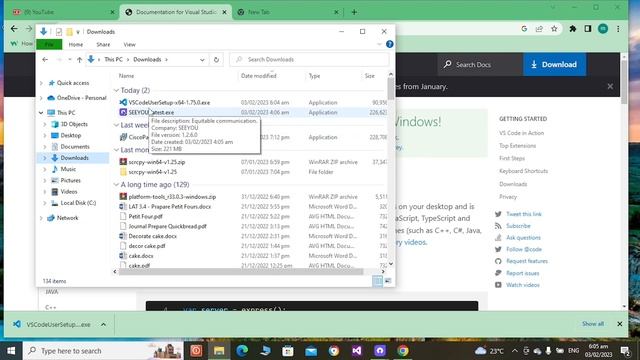This screenshot has width=640, height=360.
Task: Select Pictures in navigation pane
Action: pos(71,180)
